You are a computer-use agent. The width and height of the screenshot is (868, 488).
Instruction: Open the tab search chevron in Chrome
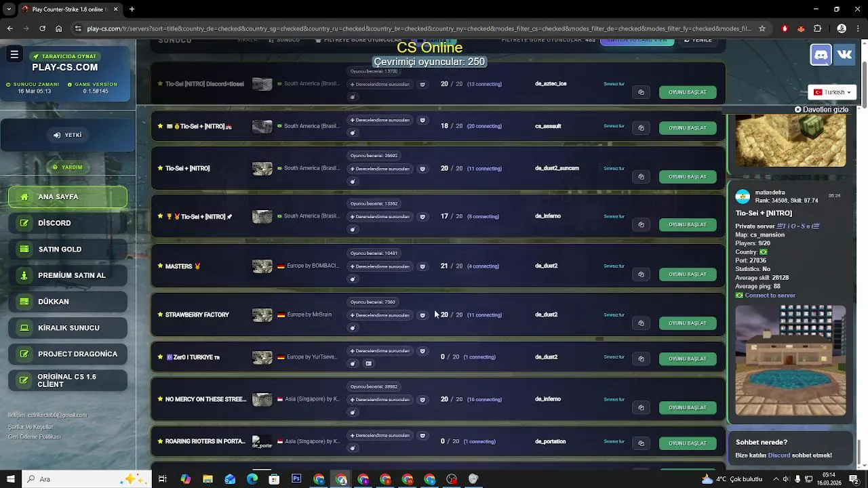(9, 9)
